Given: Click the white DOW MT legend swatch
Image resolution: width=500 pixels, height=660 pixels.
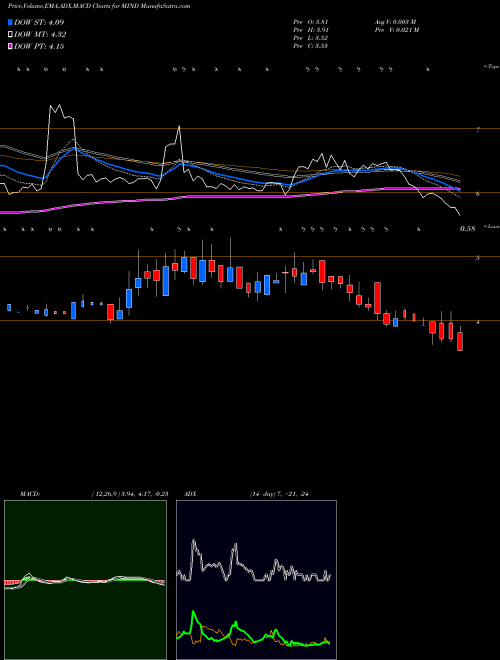Looking at the screenshot, I should 11,35.
